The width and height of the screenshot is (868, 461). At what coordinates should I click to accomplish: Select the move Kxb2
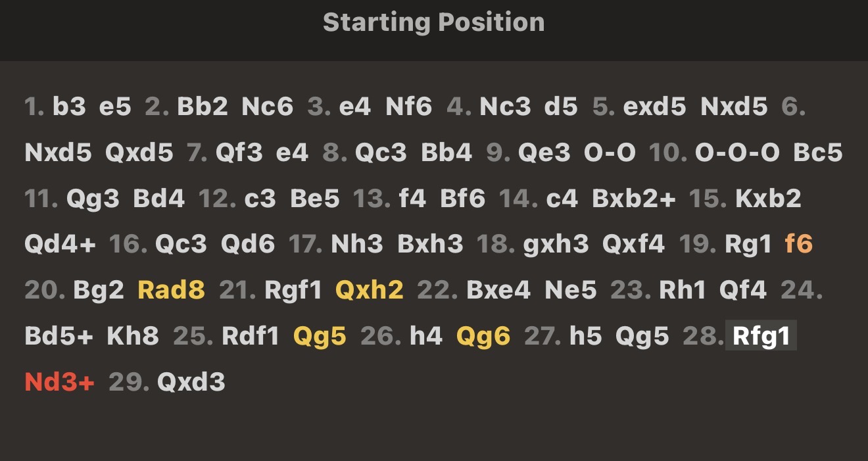769,198
